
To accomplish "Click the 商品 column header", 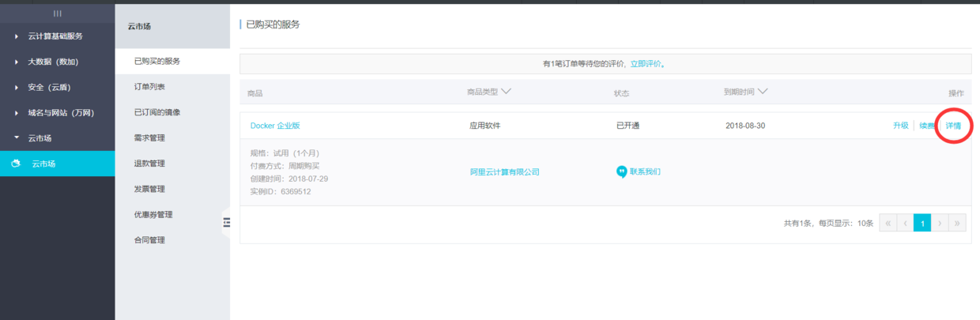I will pos(254,93).
